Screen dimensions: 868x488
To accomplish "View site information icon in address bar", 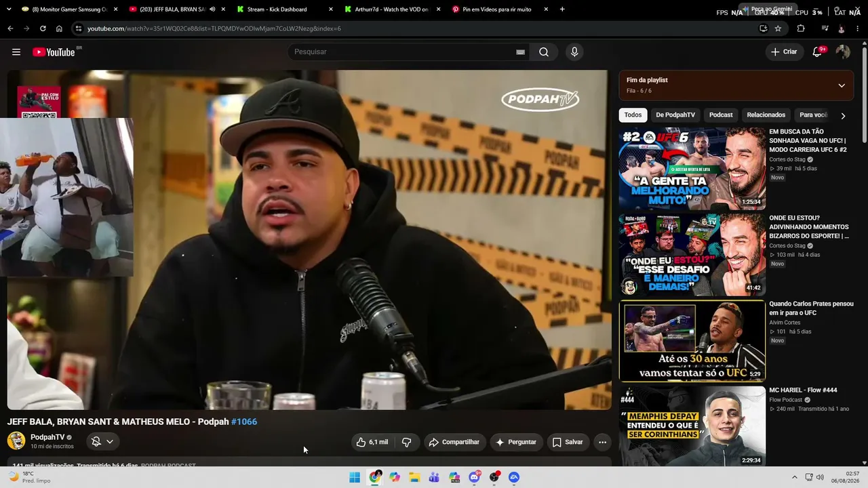I will (79, 28).
